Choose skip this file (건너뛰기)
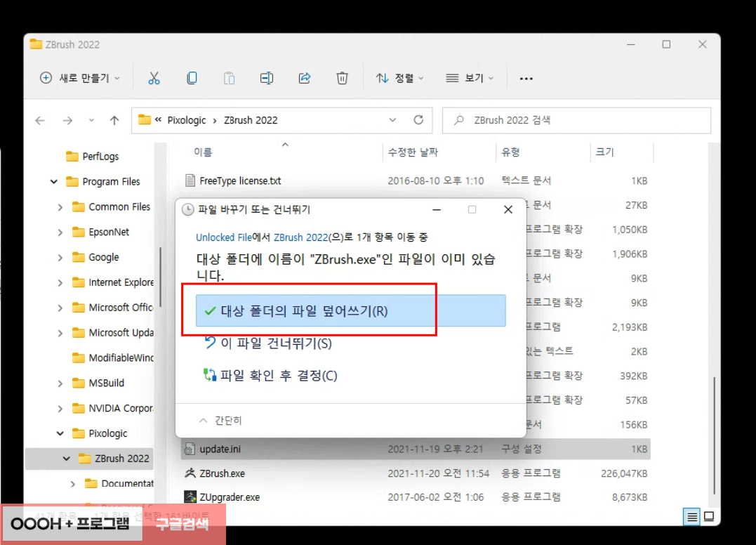This screenshot has height=545, width=756. click(269, 343)
